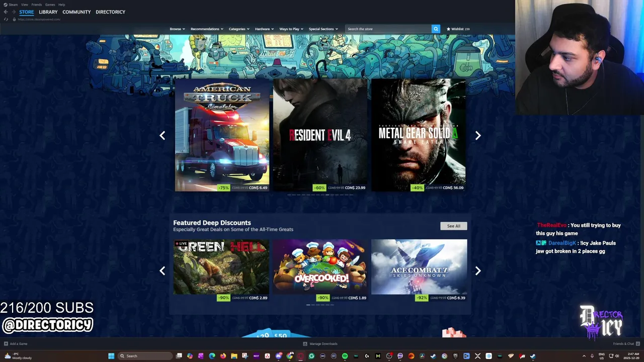
Task: Switch to the COMMUNITY tab
Action: point(76,12)
